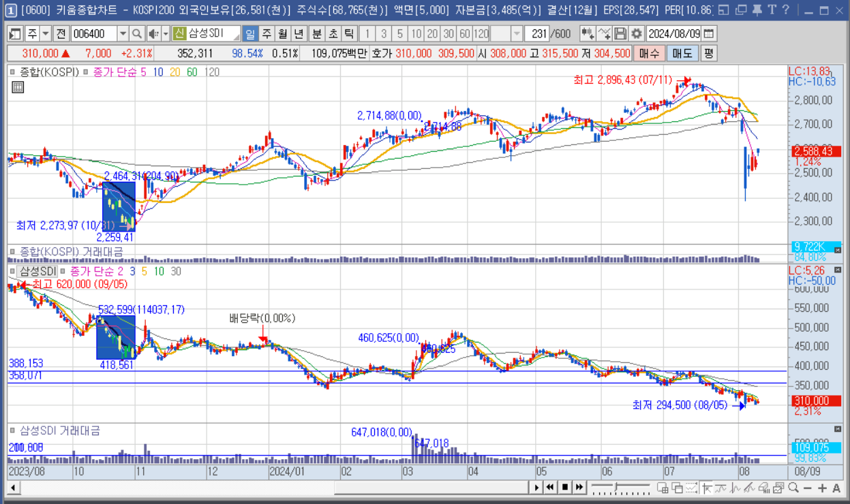Click the date field 2024/08/09
This screenshot has height=504, width=850.
tap(673, 34)
